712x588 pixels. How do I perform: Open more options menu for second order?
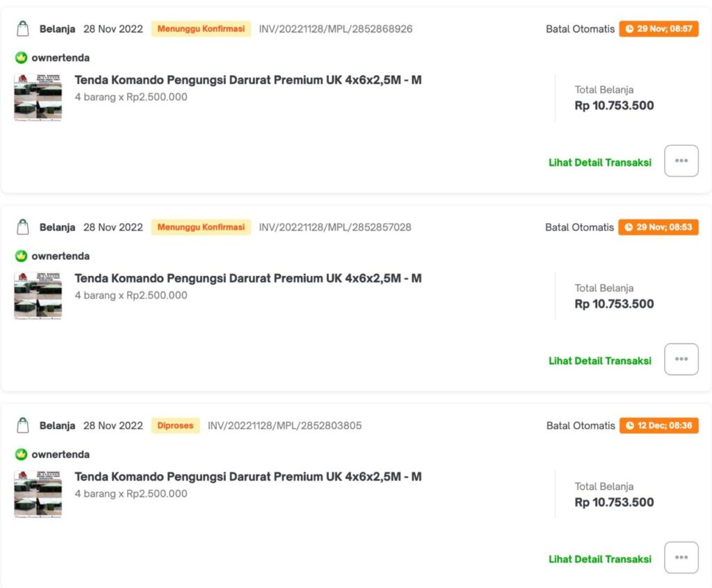click(681, 359)
